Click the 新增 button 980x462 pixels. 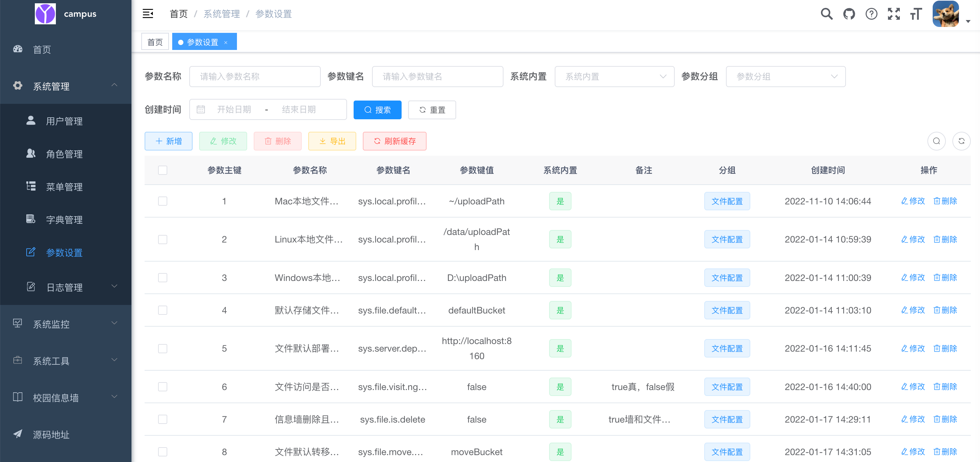168,141
